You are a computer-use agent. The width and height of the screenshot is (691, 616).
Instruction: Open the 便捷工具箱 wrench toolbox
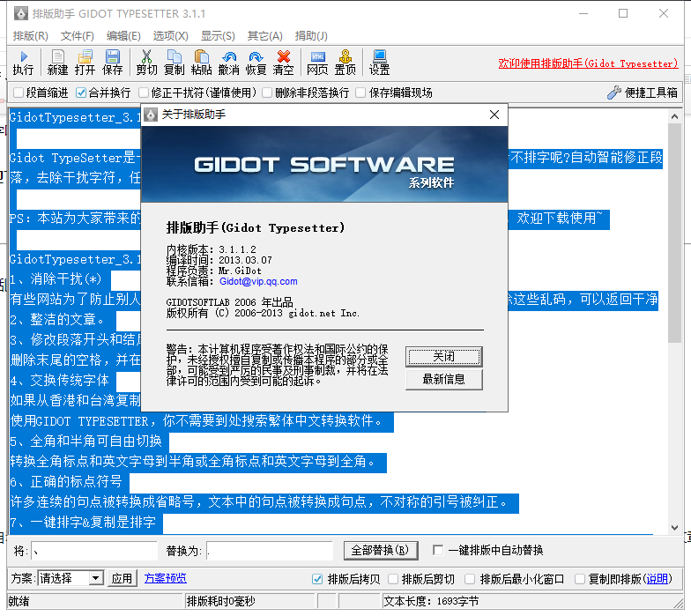[642, 93]
